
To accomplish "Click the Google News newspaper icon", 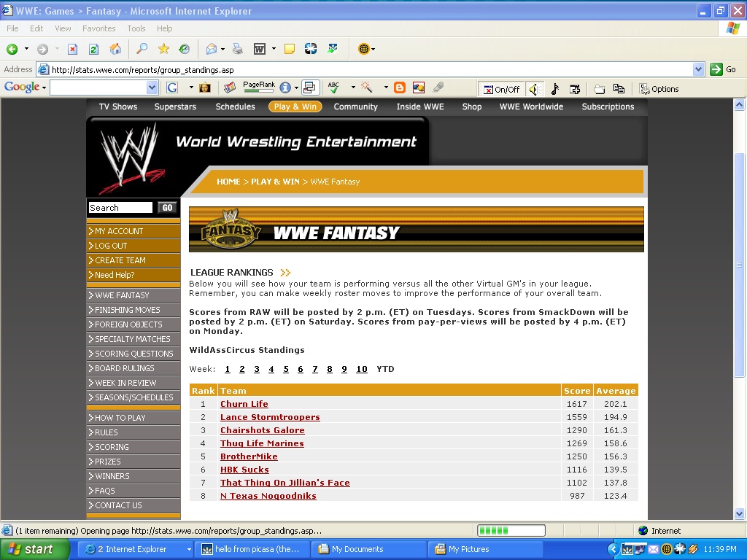I will pos(230,87).
